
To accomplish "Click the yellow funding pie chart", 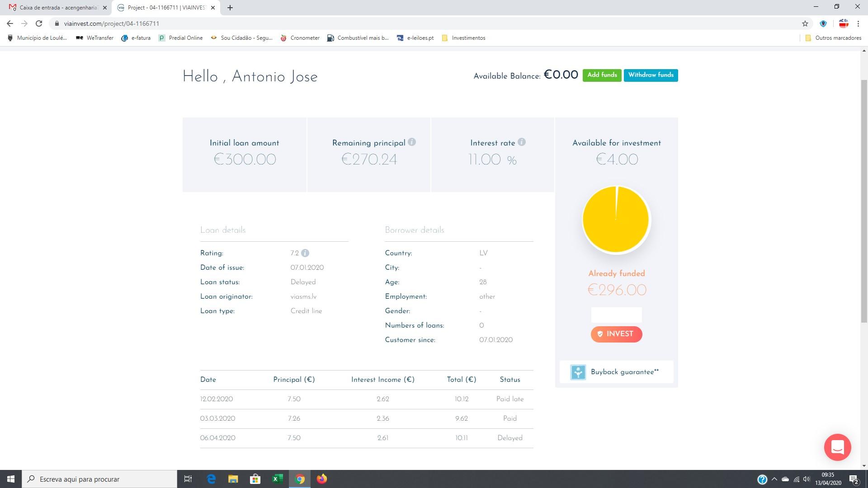I will (616, 220).
